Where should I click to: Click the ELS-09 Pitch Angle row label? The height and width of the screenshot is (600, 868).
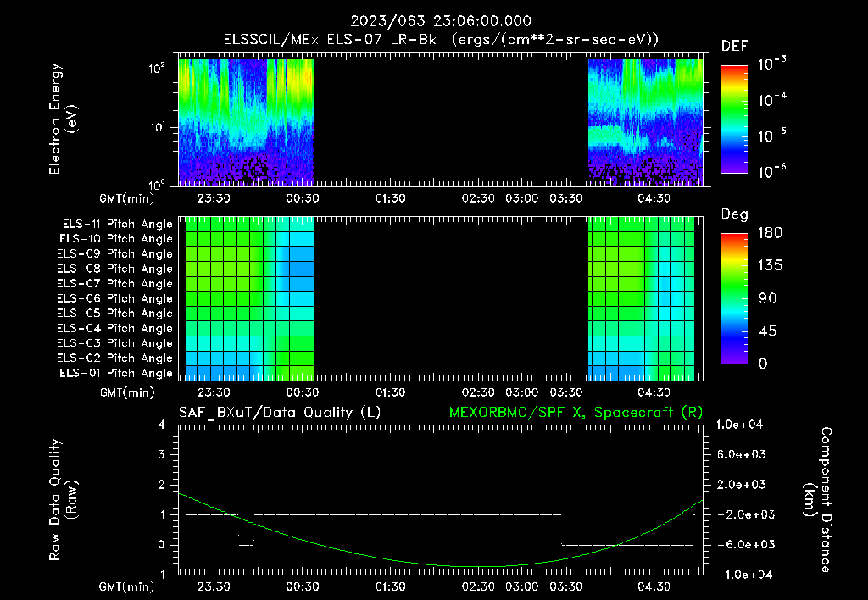tap(115, 254)
